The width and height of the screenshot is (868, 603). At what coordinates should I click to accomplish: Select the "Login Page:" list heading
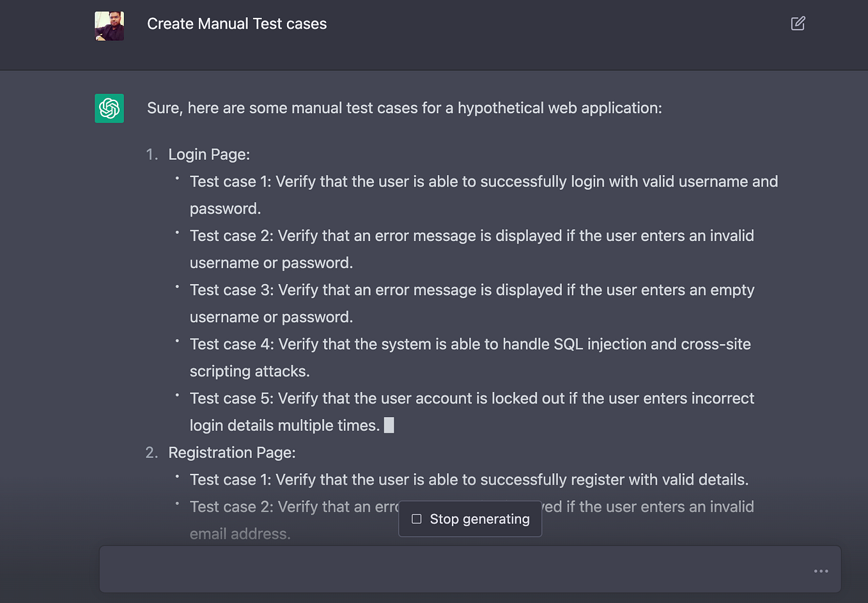(x=209, y=154)
